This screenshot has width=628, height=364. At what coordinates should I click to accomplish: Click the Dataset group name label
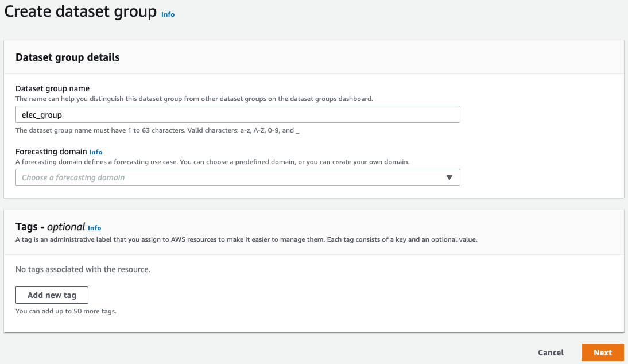click(52, 88)
